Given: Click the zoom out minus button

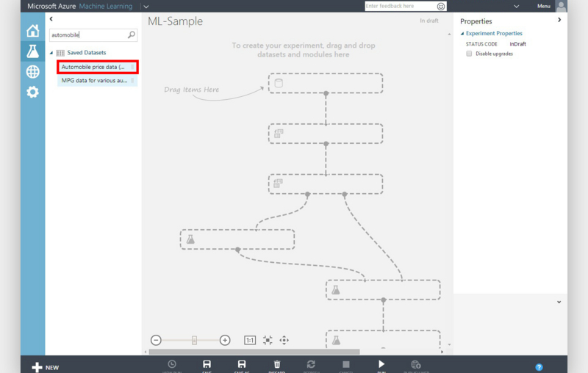Looking at the screenshot, I should [x=156, y=340].
